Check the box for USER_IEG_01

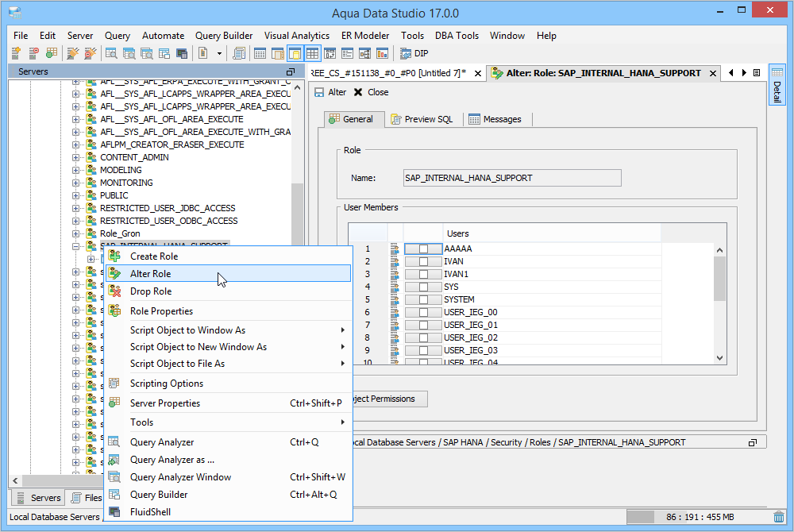(x=423, y=325)
